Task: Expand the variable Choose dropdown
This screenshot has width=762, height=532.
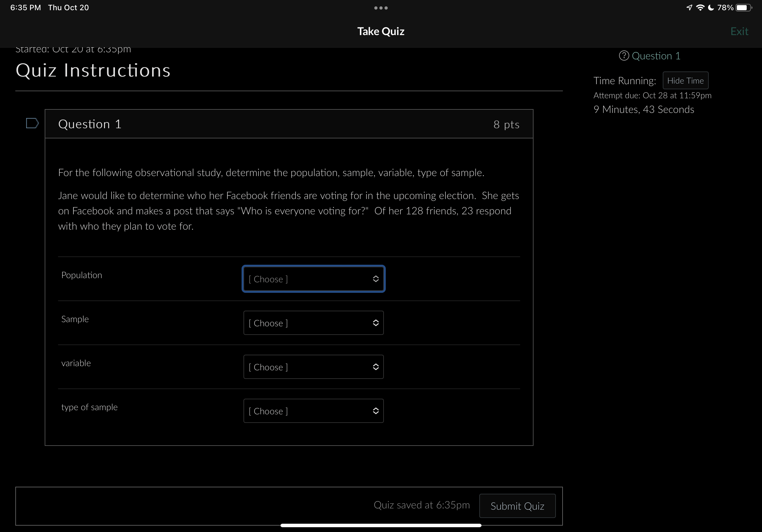Action: (313, 367)
